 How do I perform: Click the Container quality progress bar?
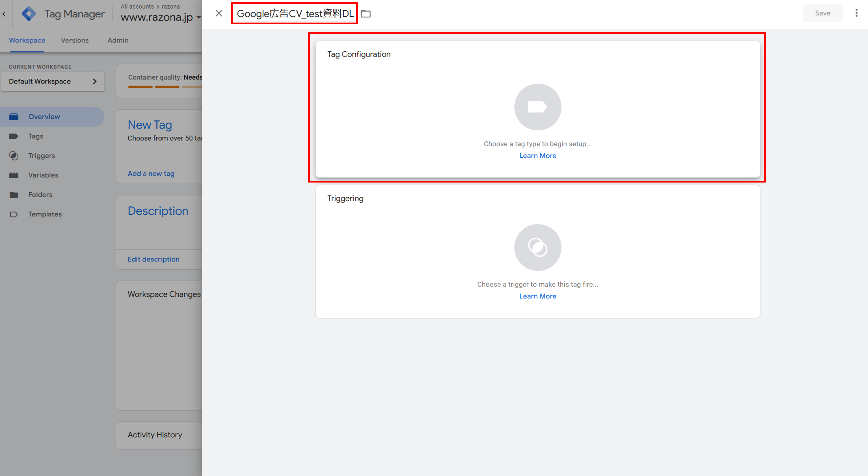pyautogui.click(x=165, y=87)
